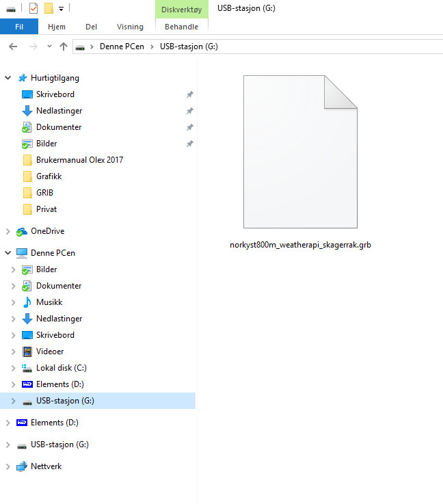Expand the OneDrive tree node
The image size is (443, 504).
(x=8, y=231)
